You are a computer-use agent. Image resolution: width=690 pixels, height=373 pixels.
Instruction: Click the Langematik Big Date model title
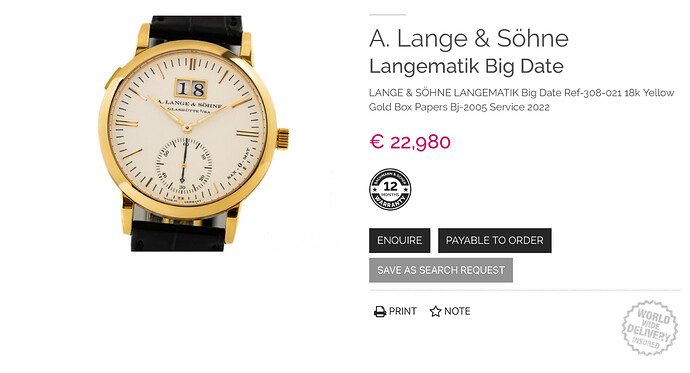pyautogui.click(x=466, y=66)
